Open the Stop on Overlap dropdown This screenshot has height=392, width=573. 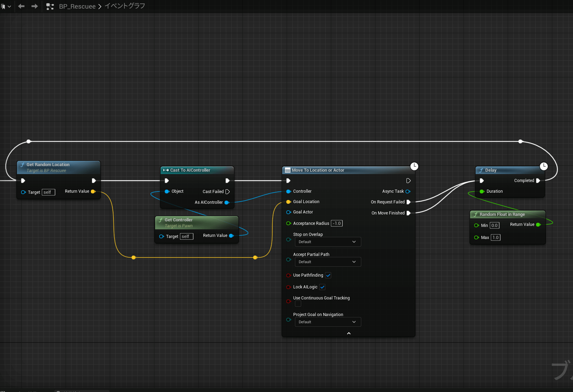click(327, 242)
